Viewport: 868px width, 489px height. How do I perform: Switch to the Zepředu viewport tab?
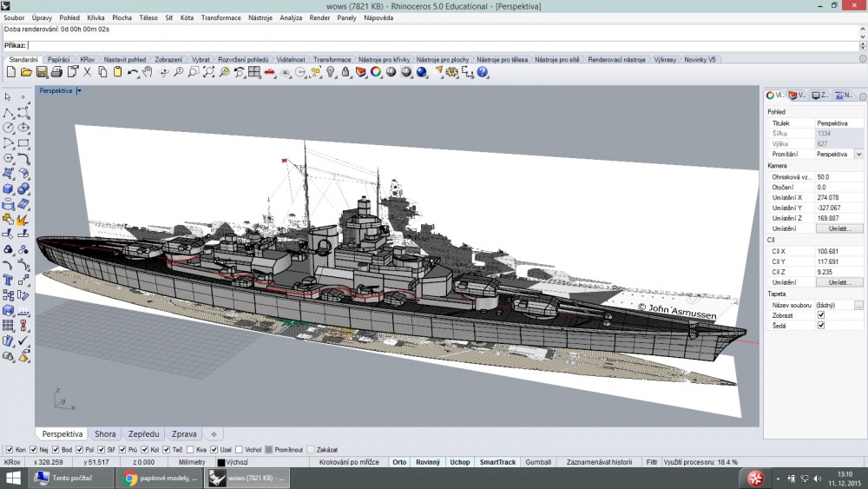point(143,434)
